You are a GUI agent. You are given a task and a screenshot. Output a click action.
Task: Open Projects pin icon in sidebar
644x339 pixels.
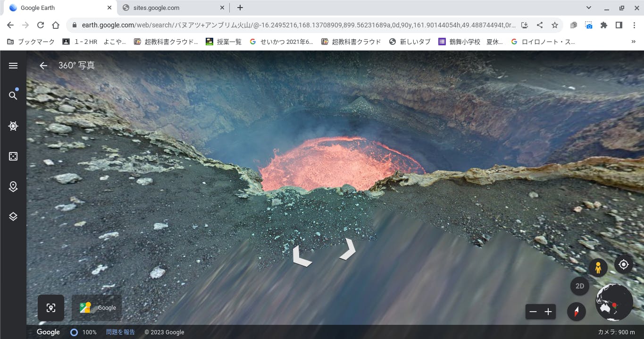pyautogui.click(x=13, y=186)
